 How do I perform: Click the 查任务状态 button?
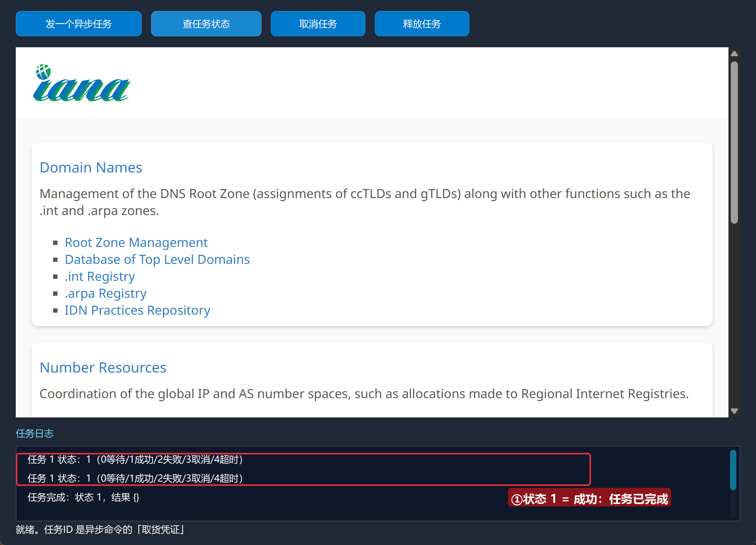[x=206, y=24]
